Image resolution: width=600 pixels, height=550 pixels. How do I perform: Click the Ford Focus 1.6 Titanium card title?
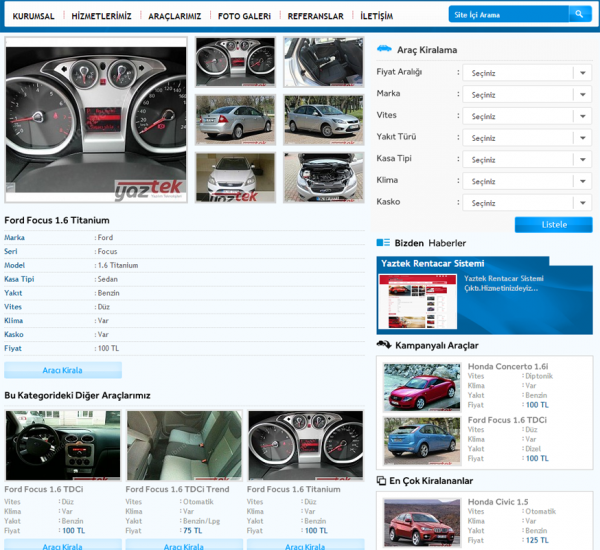point(293,489)
